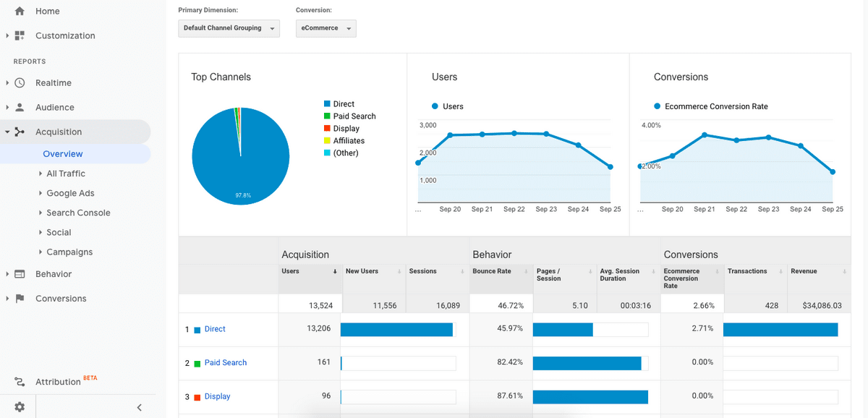Click Sep 21 peak point on Conversions chart
The height and width of the screenshot is (418, 868).
coord(705,135)
